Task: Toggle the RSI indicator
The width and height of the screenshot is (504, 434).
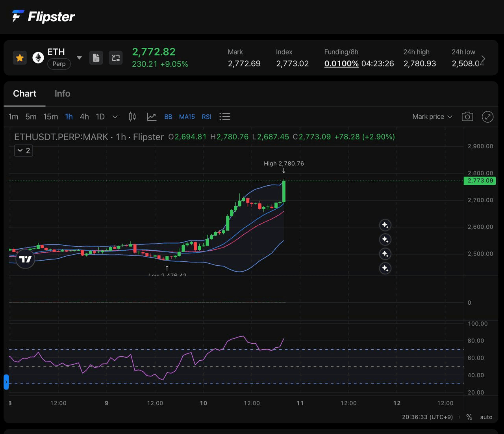Action: click(x=206, y=117)
